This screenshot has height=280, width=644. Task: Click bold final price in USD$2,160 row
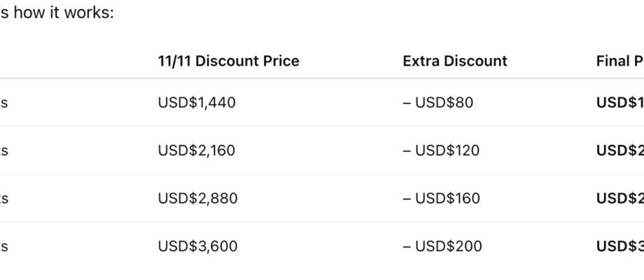pyautogui.click(x=619, y=150)
